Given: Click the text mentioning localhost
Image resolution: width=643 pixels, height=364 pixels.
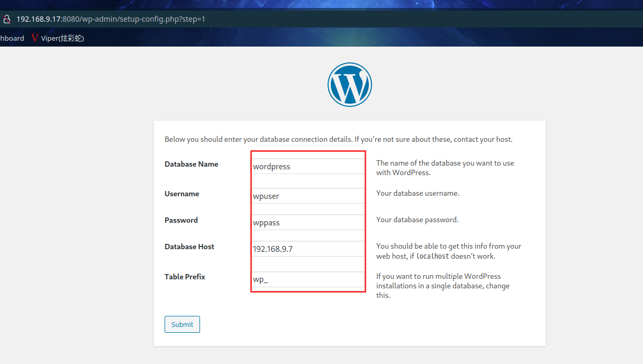Looking at the screenshot, I should (449, 251).
